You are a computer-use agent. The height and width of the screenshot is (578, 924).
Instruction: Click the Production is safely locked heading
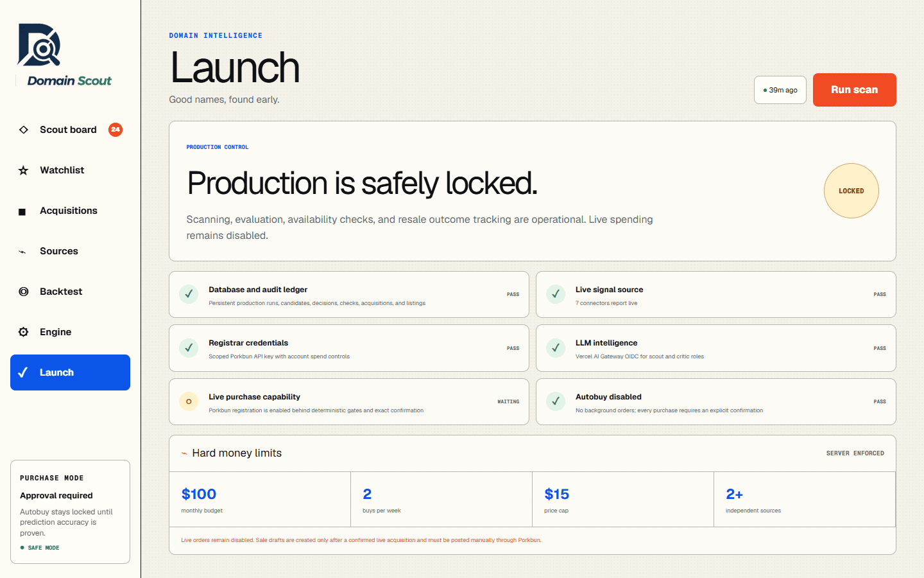[362, 183]
